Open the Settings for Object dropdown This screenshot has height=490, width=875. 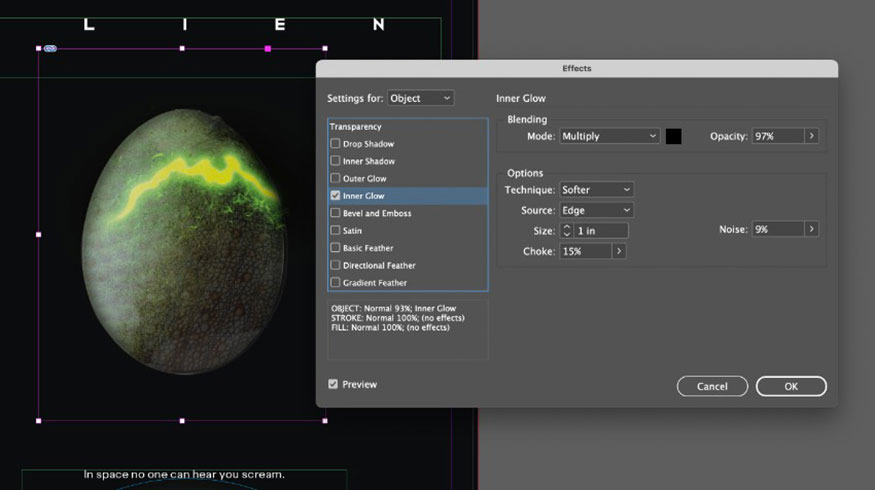point(421,98)
